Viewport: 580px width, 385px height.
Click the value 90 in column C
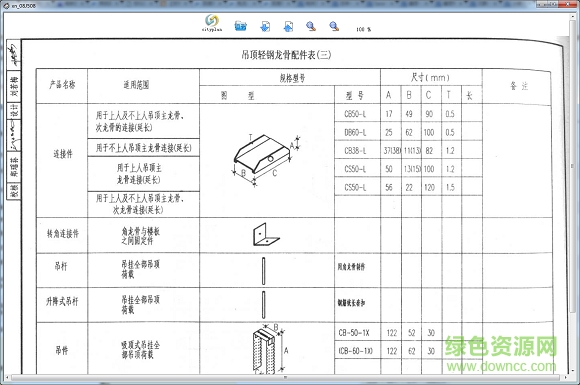(429, 114)
